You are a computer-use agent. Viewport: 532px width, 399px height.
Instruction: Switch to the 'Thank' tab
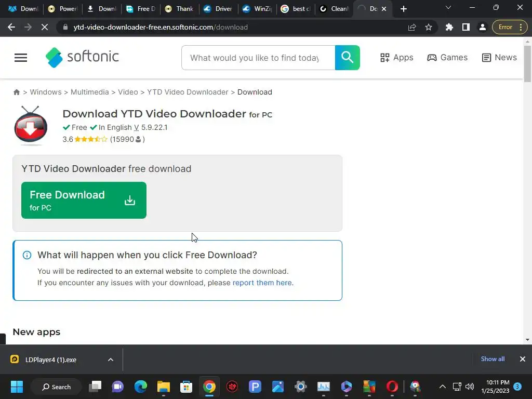pyautogui.click(x=179, y=9)
